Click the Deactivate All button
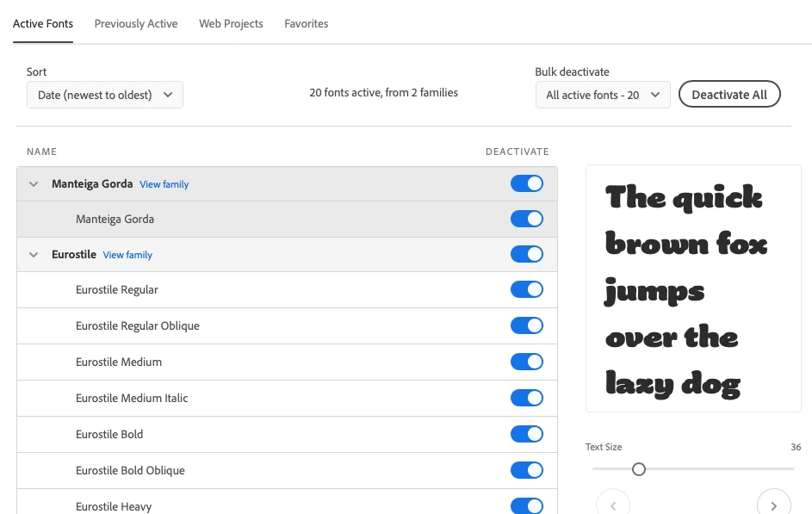 (729, 94)
